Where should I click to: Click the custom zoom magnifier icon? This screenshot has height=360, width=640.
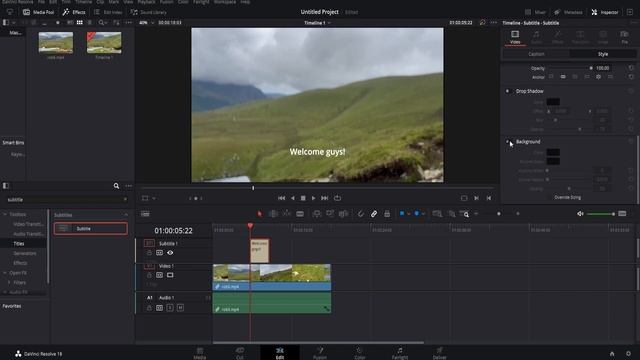point(464,214)
